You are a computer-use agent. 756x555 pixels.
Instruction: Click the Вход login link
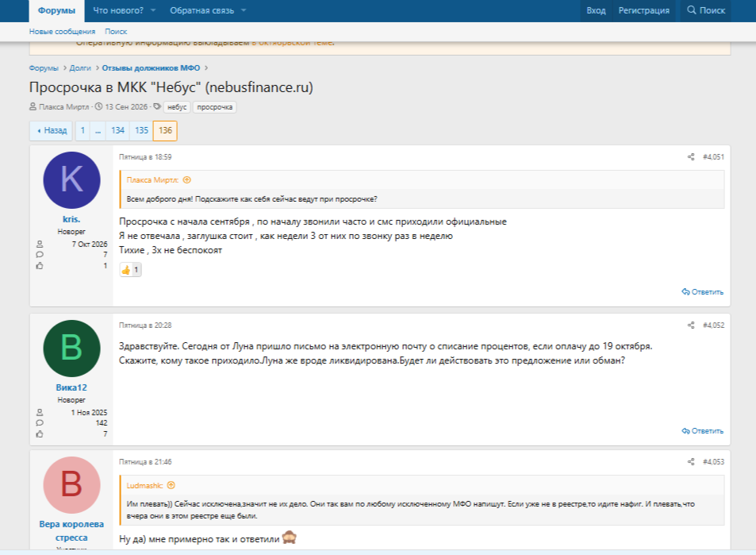coord(596,10)
